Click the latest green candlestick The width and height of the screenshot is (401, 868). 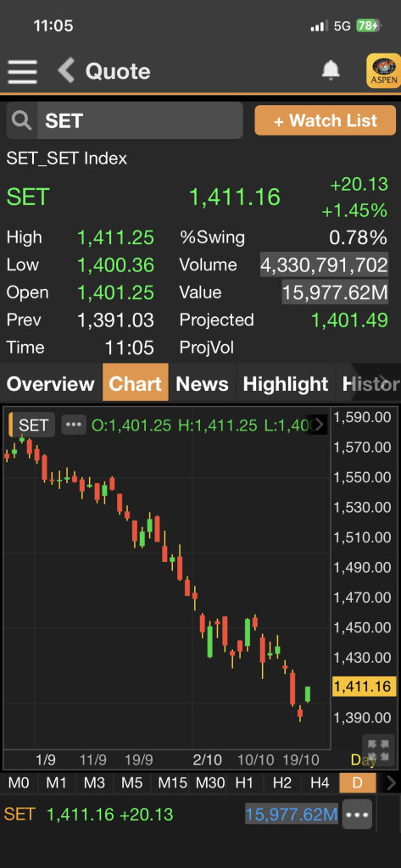(308, 694)
